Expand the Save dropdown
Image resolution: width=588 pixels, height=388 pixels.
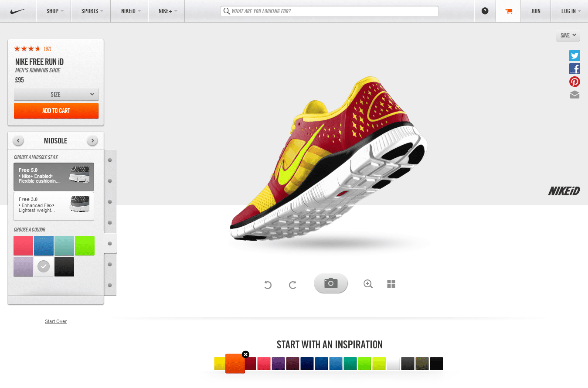[x=568, y=35]
